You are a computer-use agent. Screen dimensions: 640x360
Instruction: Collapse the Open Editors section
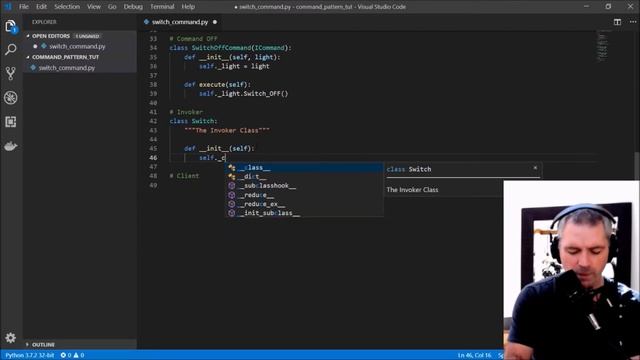[x=28, y=36]
